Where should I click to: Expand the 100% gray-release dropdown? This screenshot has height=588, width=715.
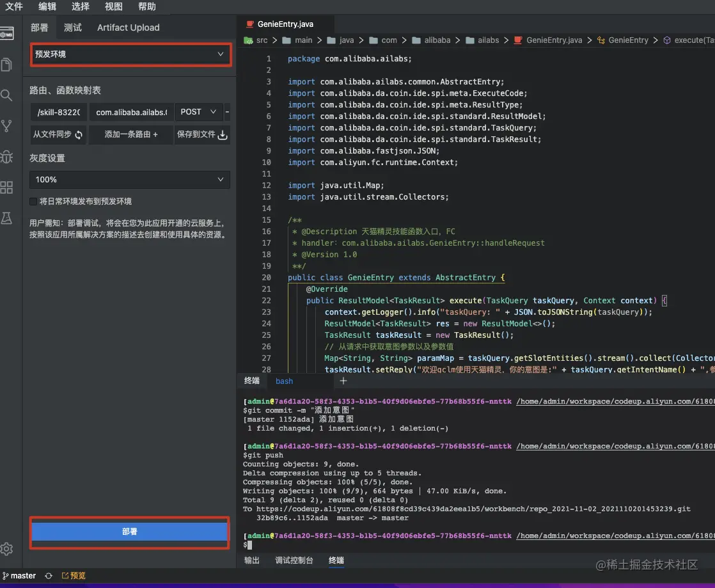click(x=130, y=180)
